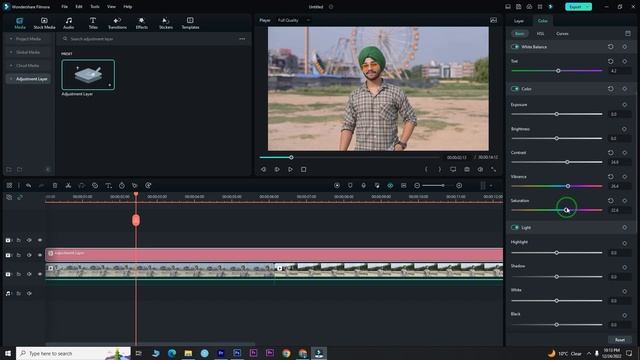The image size is (640, 360).
Task: Open the Stock Media tab icon
Action: (44, 20)
